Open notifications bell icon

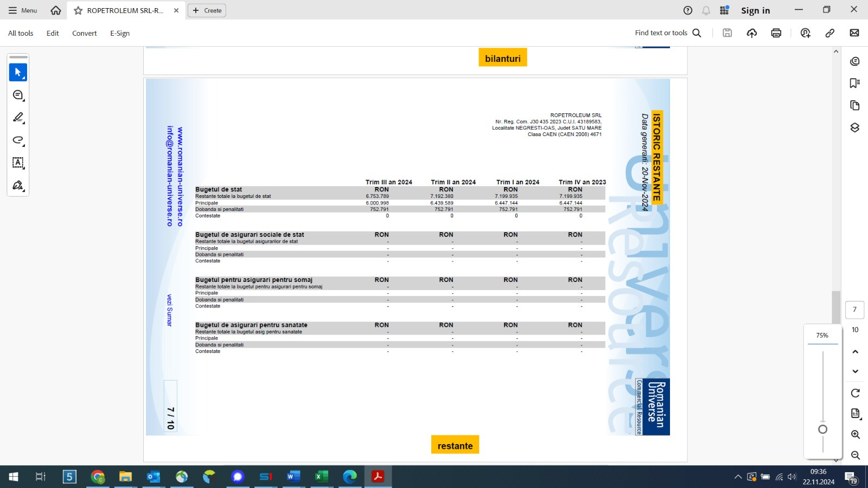click(x=706, y=10)
